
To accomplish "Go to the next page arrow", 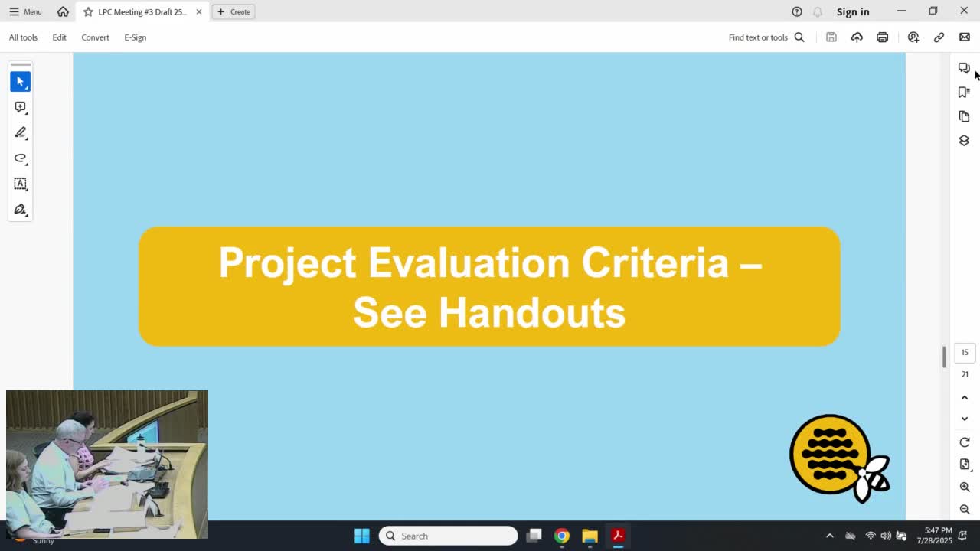I will (965, 419).
